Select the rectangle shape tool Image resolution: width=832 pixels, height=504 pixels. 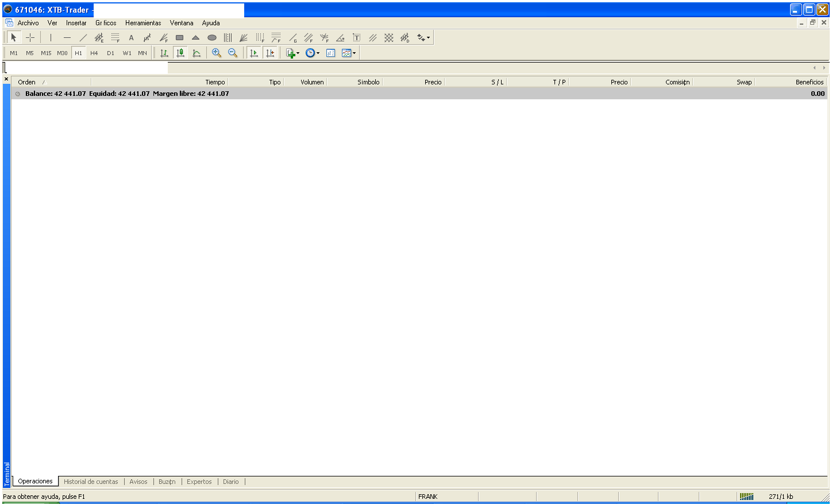click(179, 38)
